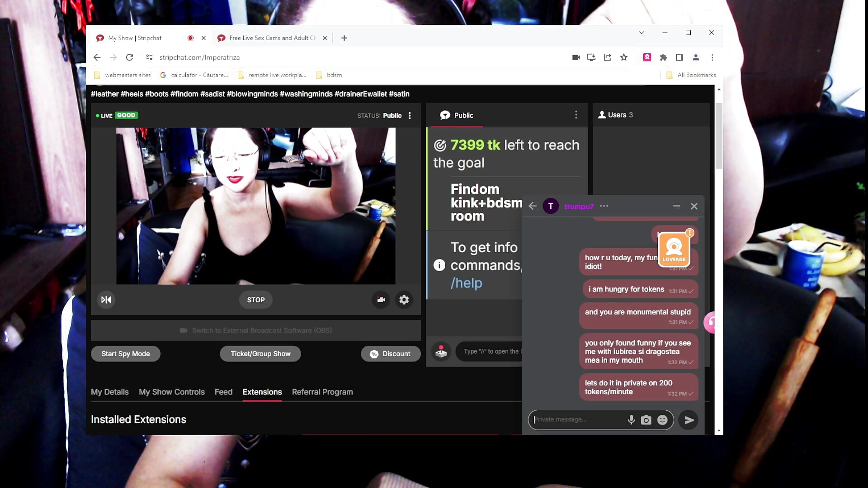Open the Chrome profile icon
Viewport: 868px width, 488px height.
click(696, 57)
